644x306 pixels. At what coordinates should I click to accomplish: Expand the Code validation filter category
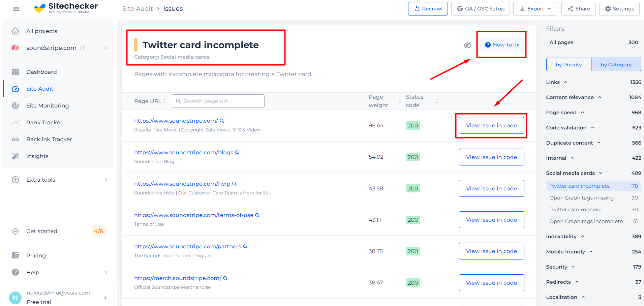[592, 128]
